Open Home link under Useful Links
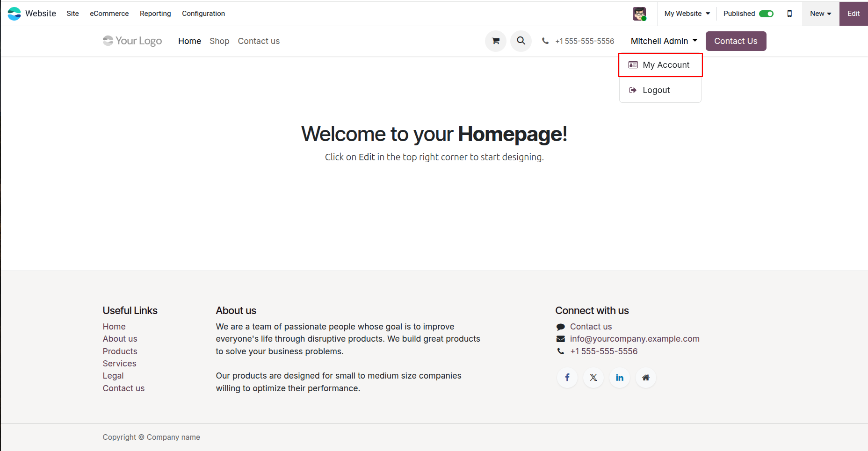The height and width of the screenshot is (451, 868). point(114,327)
